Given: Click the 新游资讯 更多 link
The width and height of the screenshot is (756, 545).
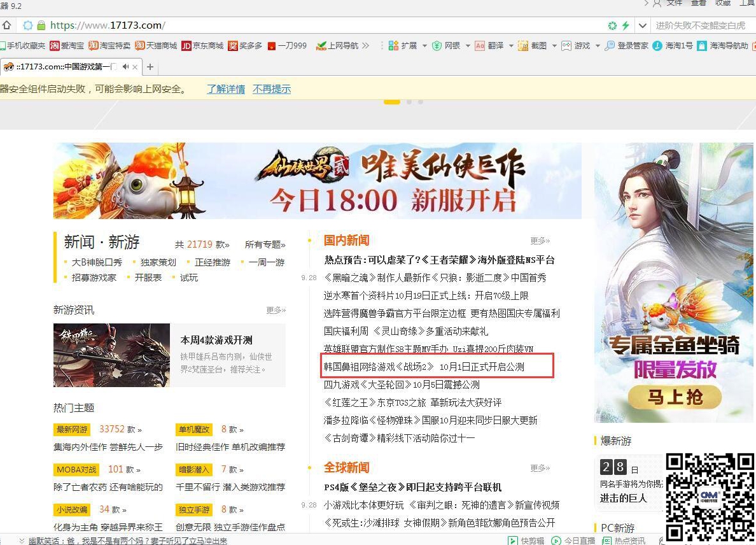Looking at the screenshot, I should pyautogui.click(x=276, y=309).
